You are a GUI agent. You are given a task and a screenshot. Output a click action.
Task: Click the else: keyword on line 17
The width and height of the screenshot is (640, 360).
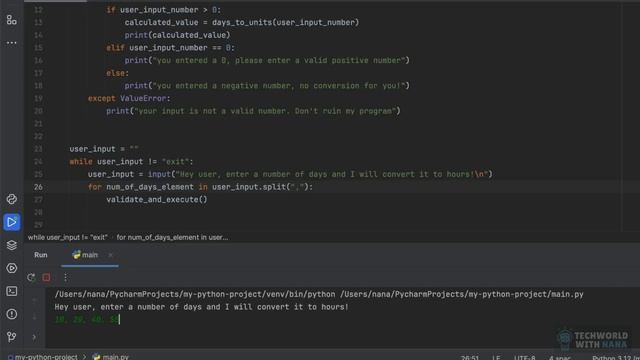(x=118, y=73)
